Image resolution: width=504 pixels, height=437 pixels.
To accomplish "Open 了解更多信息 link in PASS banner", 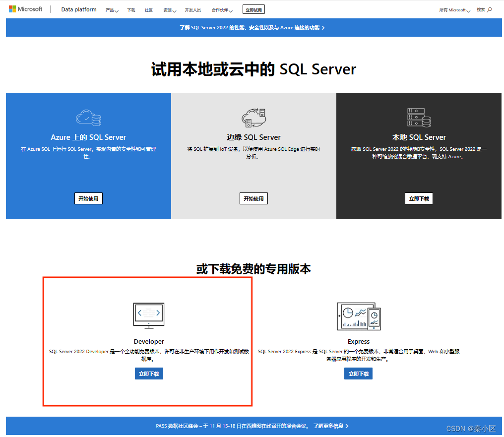I will (331, 426).
